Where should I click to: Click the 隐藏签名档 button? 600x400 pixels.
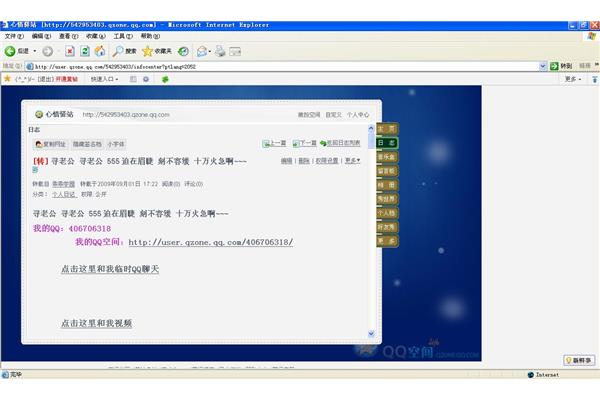(87, 144)
